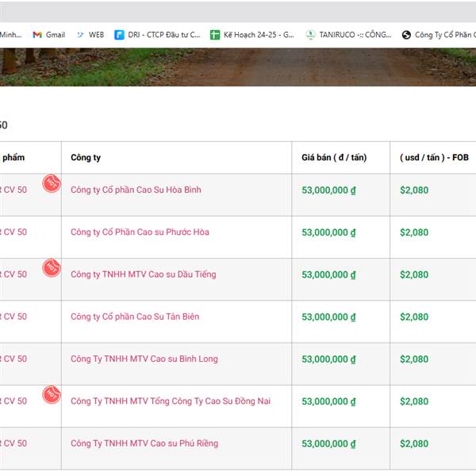476x476 pixels.
Task: Open Tổng Công Ty Cao Su Đồng Nai link
Action: tap(171, 401)
